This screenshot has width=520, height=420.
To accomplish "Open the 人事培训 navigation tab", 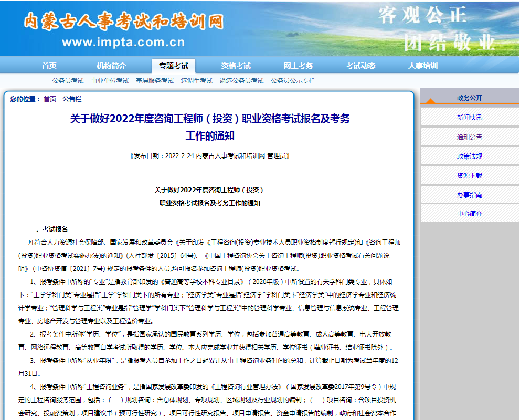I will tap(423, 66).
